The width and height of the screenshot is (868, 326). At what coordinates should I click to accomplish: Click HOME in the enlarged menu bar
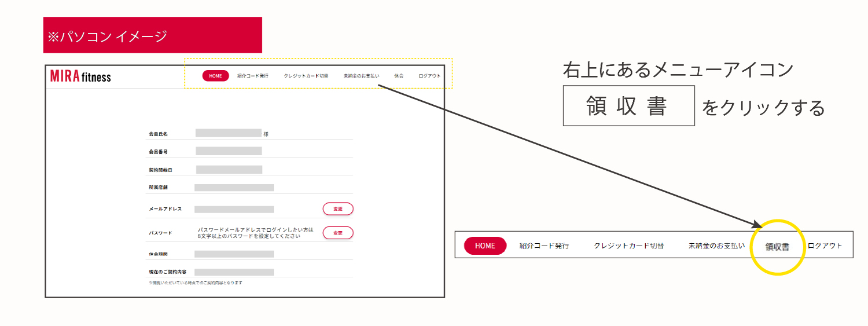tap(485, 246)
